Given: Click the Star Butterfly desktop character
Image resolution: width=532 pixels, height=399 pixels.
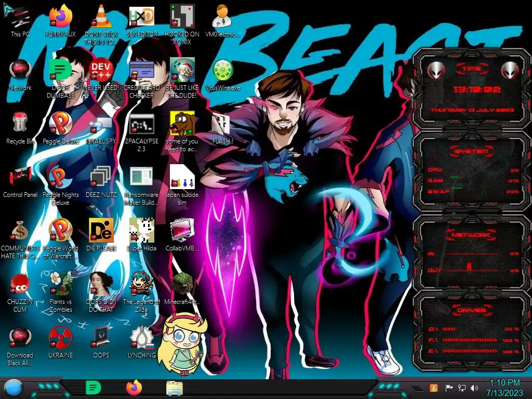Looking at the screenshot, I should pos(182,344).
